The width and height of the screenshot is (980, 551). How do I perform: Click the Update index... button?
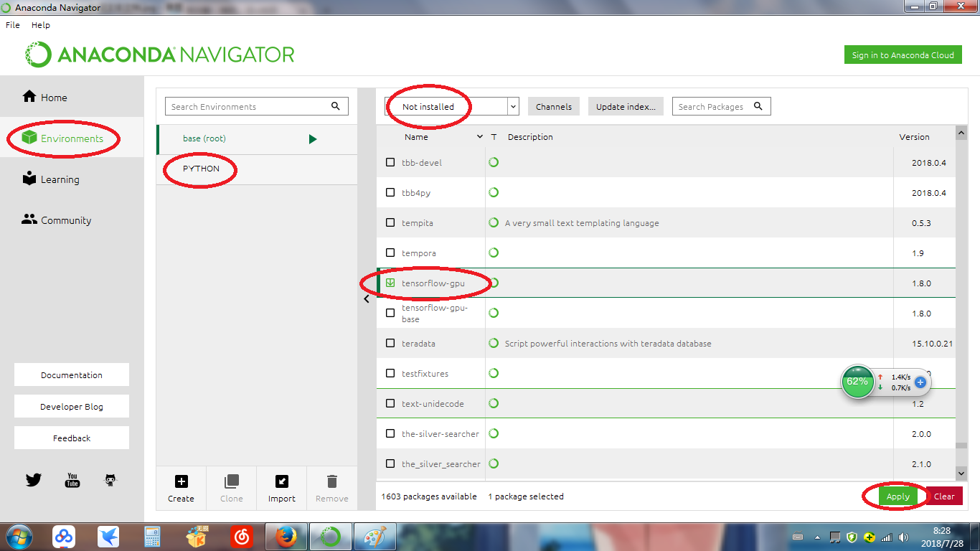626,107
